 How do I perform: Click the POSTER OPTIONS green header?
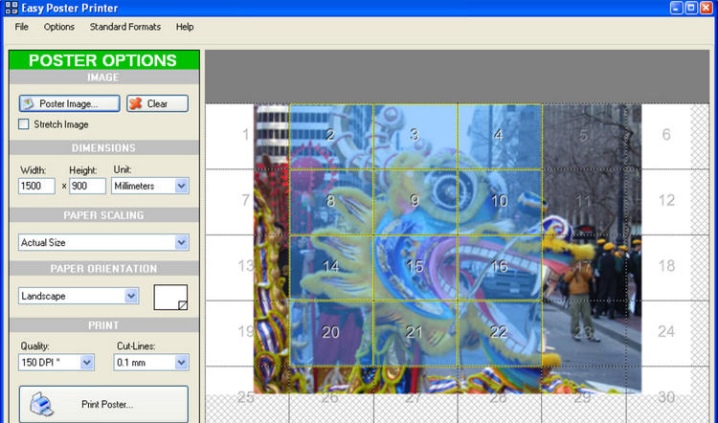pos(104,60)
